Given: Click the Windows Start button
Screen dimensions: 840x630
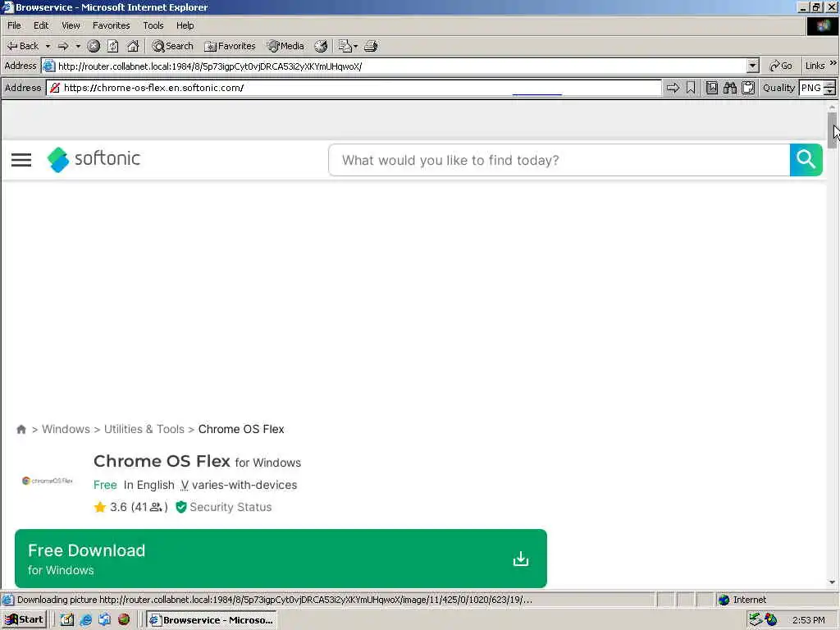Looking at the screenshot, I should tap(24, 620).
